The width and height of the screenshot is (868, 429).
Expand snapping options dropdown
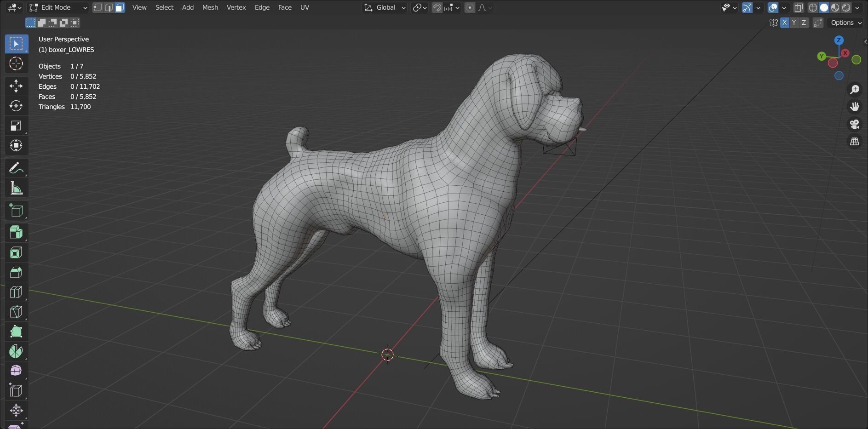[x=453, y=7]
